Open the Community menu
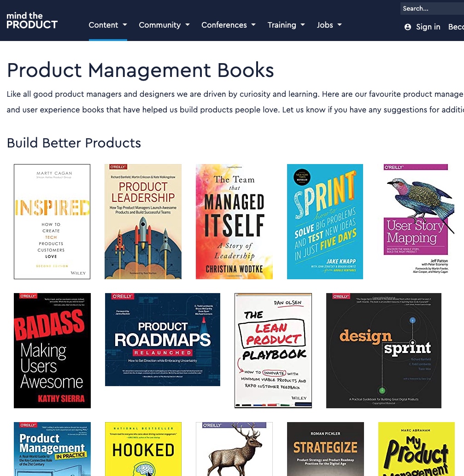This screenshot has width=464, height=476. click(x=164, y=25)
